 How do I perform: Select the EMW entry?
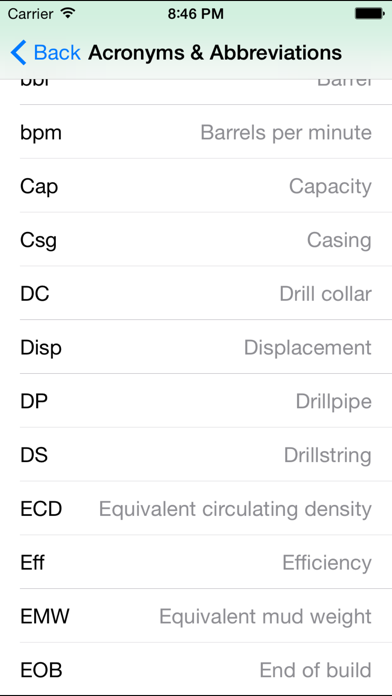coord(196,616)
